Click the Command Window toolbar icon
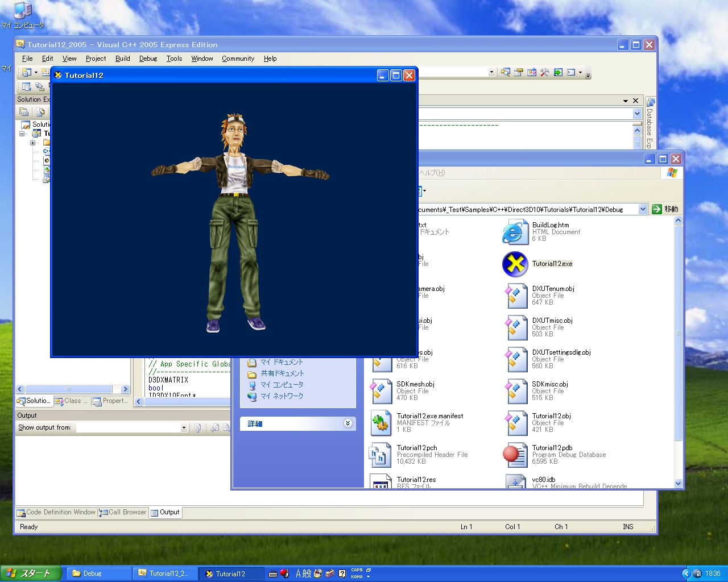Image resolution: width=728 pixels, height=582 pixels. [x=571, y=72]
